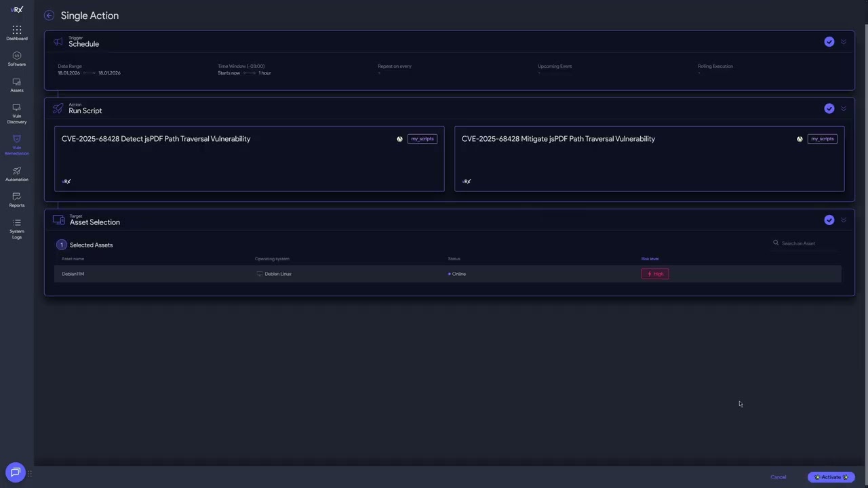The image size is (868, 488).
Task: Click the Schedule section's check mark
Action: coord(829,42)
